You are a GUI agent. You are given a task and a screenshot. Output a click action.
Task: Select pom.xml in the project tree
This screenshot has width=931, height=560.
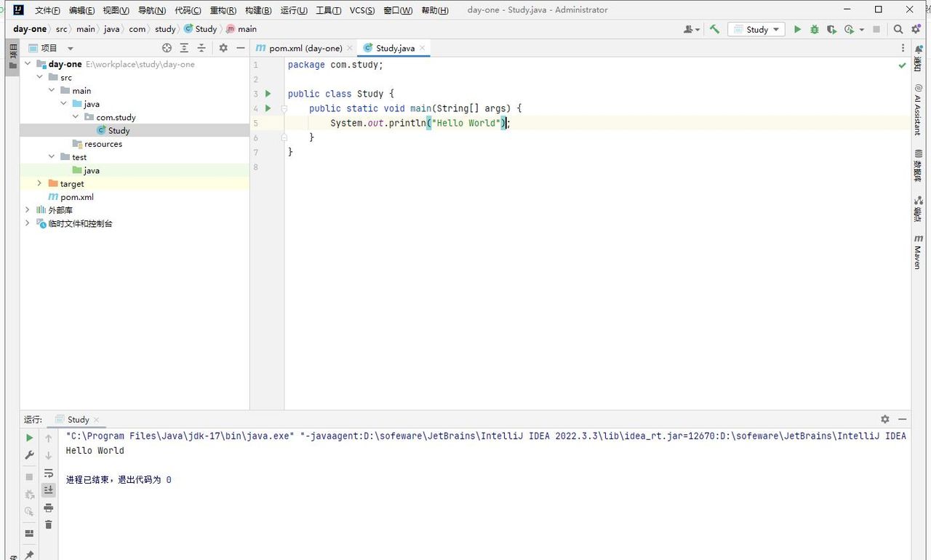tap(76, 197)
